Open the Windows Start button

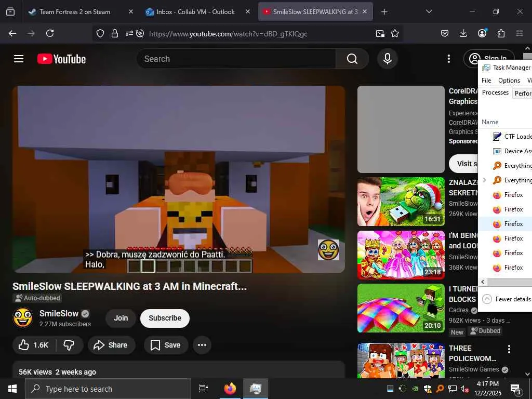coord(12,389)
